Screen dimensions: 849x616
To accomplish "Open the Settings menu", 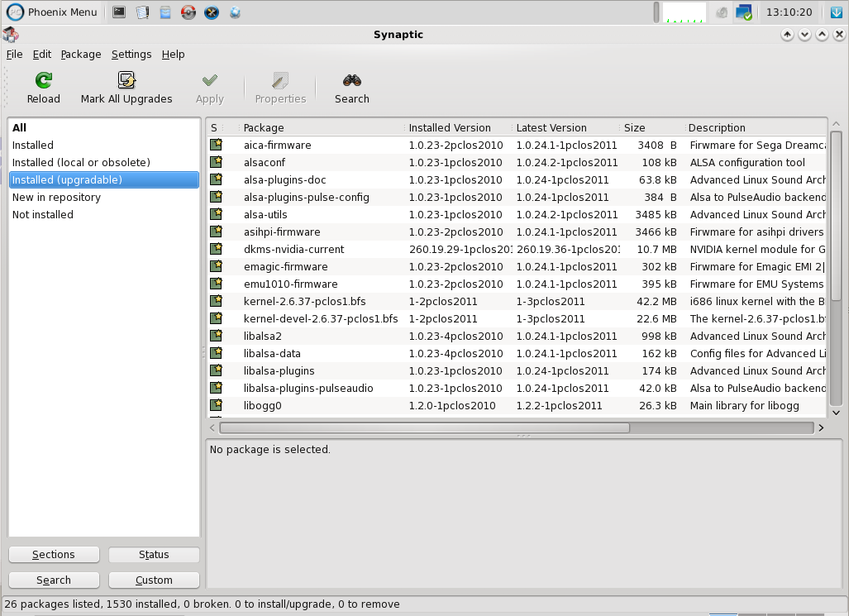I will pos(131,55).
